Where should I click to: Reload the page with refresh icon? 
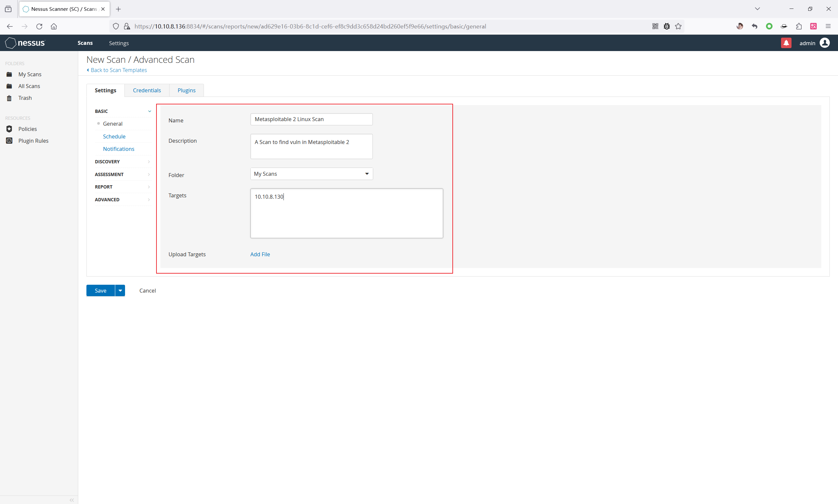pyautogui.click(x=39, y=27)
